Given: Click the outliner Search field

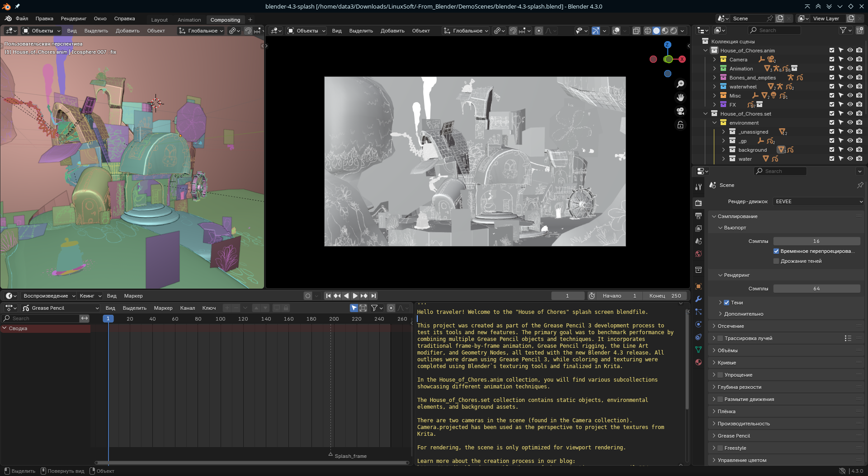Looking at the screenshot, I should 774,30.
